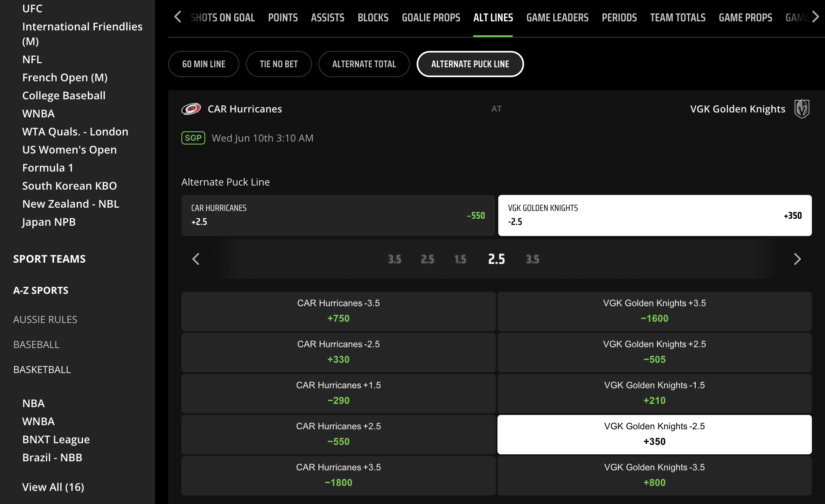The height and width of the screenshot is (504, 825).
Task: Open BNXT League under Basketball
Action: click(56, 440)
